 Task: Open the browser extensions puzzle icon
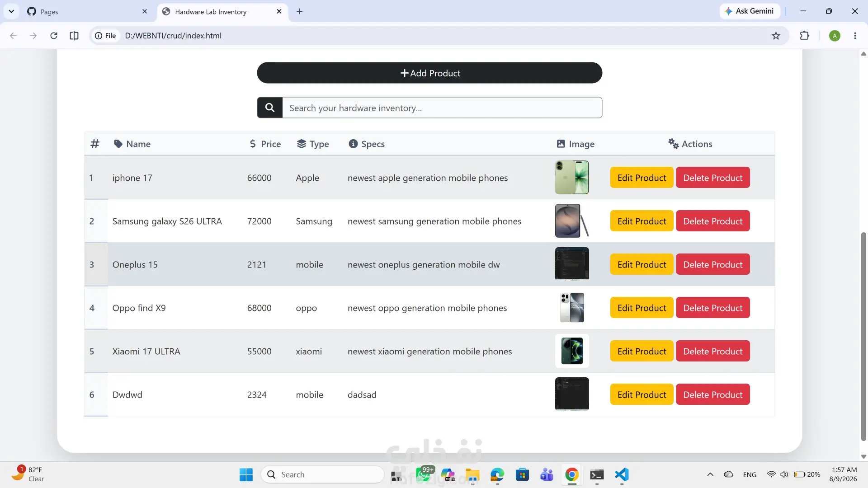[x=805, y=36]
